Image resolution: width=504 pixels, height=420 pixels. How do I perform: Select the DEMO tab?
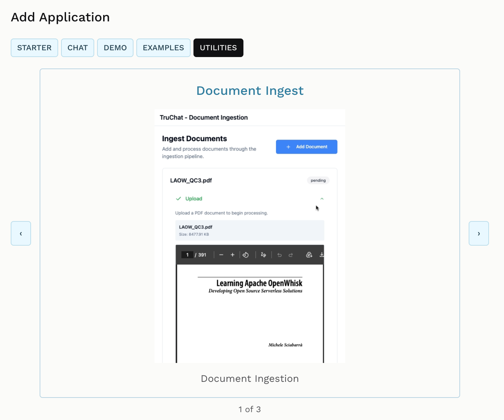coord(115,48)
